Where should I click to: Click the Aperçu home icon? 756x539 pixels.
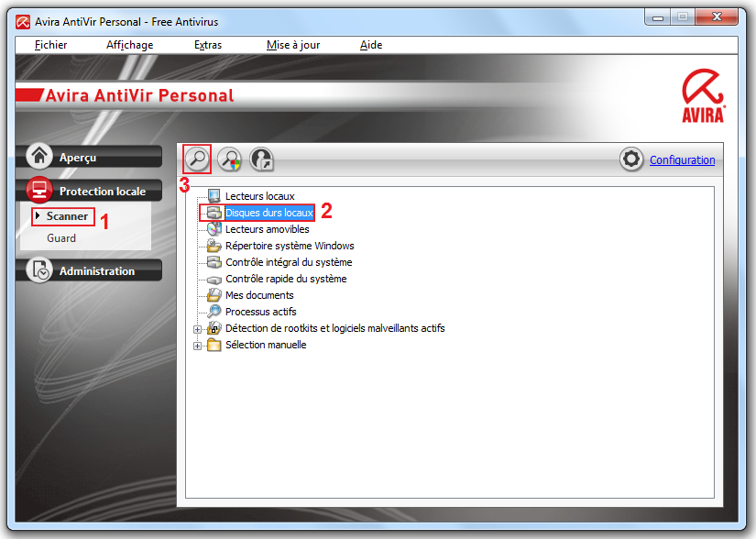click(x=38, y=156)
